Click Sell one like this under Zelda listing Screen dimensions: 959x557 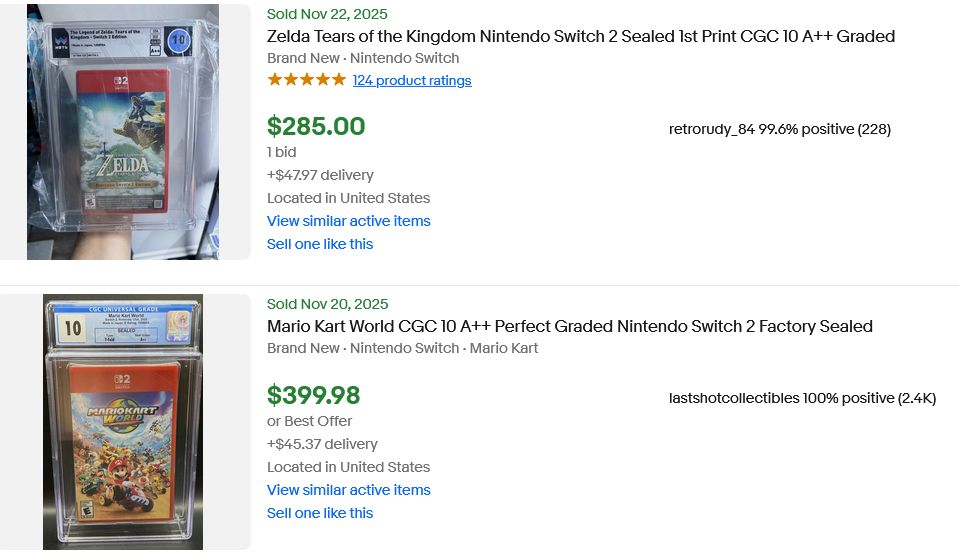pyautogui.click(x=320, y=244)
